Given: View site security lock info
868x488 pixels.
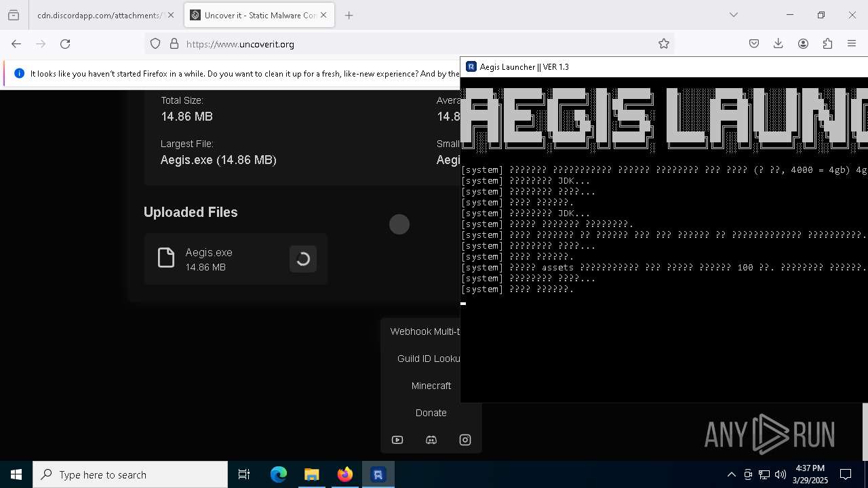Looking at the screenshot, I should coord(174,44).
